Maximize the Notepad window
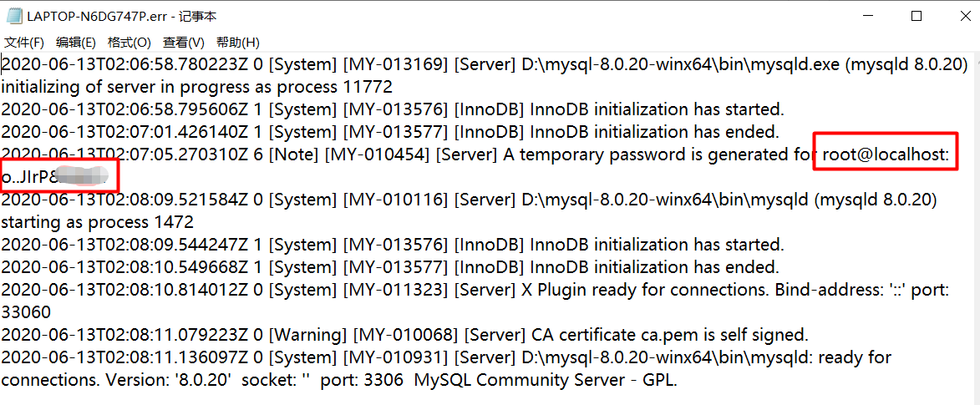Viewport: 980px width, 405px height. tap(916, 16)
